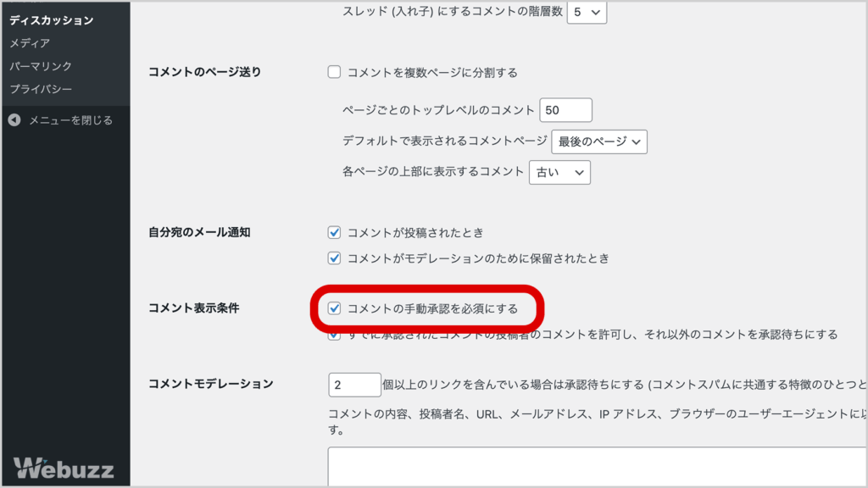Uncheck コメントがモデレーションのために保留されたとき checkbox

click(334, 258)
